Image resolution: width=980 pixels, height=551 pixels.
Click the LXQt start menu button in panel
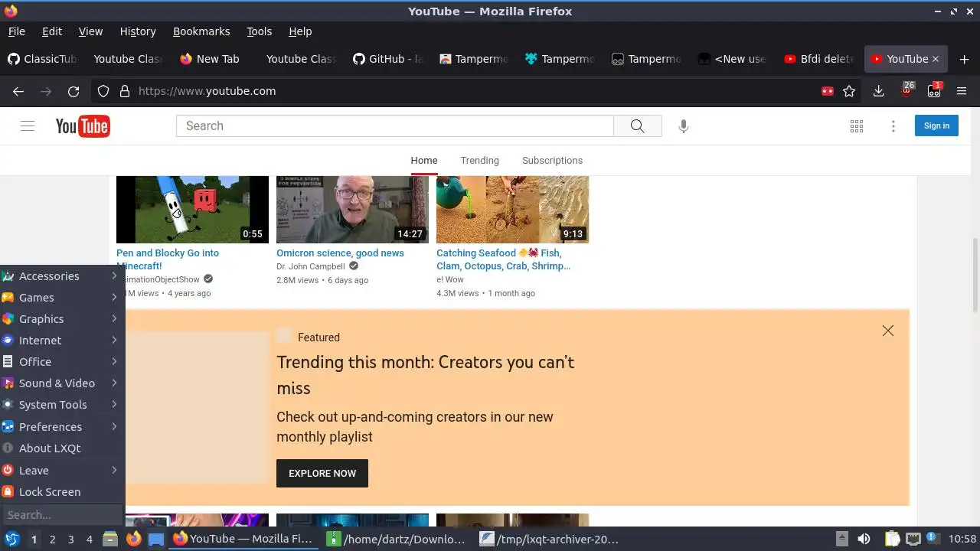(11, 539)
